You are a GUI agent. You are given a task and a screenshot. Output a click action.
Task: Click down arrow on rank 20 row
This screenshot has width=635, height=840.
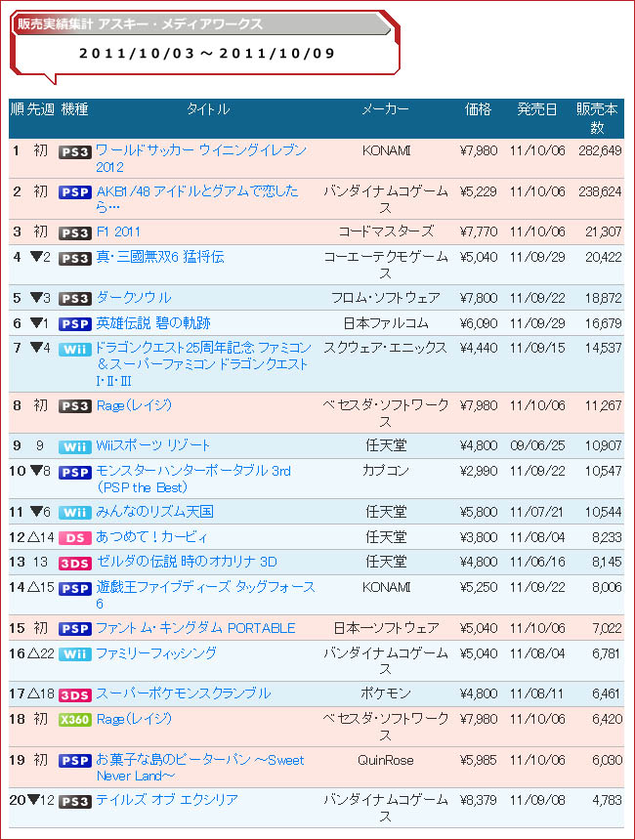(33, 799)
